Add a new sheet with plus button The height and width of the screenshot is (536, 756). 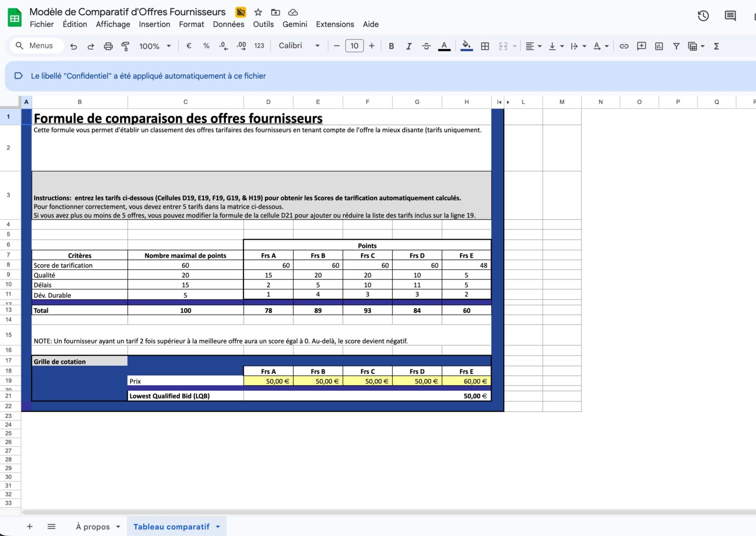[29, 527]
